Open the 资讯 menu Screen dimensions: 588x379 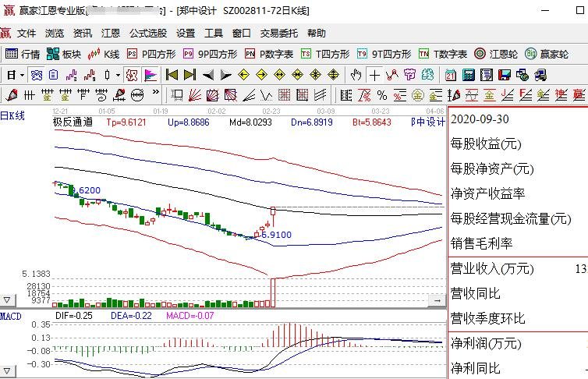(x=83, y=34)
